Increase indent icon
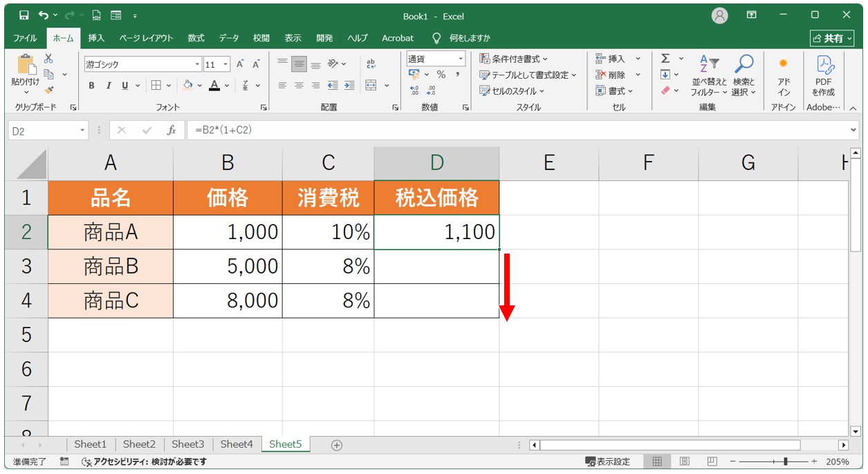The width and height of the screenshot is (868, 474). pos(349,86)
